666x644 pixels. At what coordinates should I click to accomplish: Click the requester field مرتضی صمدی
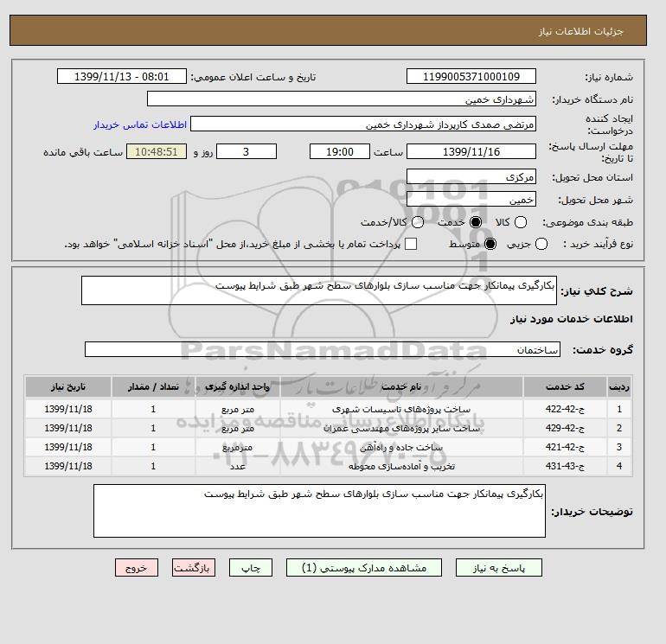point(363,124)
